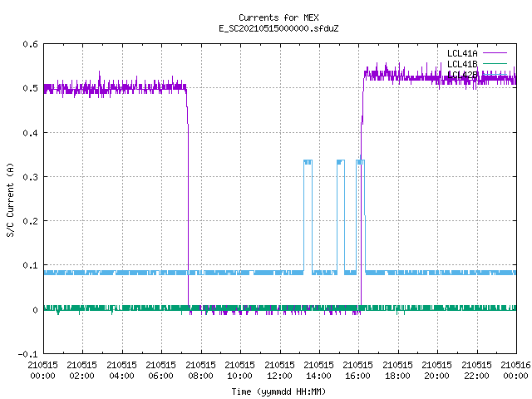Click the second blue LCL42B pulse near 15:00

click(x=341, y=217)
